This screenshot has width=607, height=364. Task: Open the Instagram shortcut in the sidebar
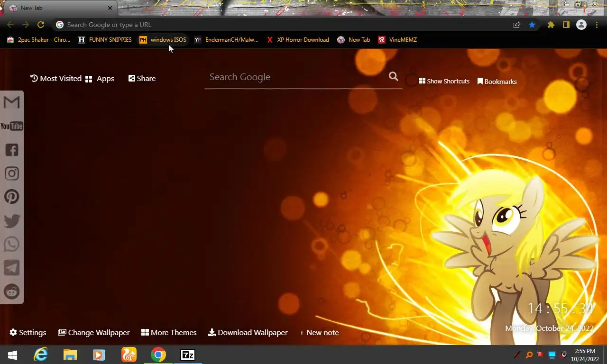point(11,173)
